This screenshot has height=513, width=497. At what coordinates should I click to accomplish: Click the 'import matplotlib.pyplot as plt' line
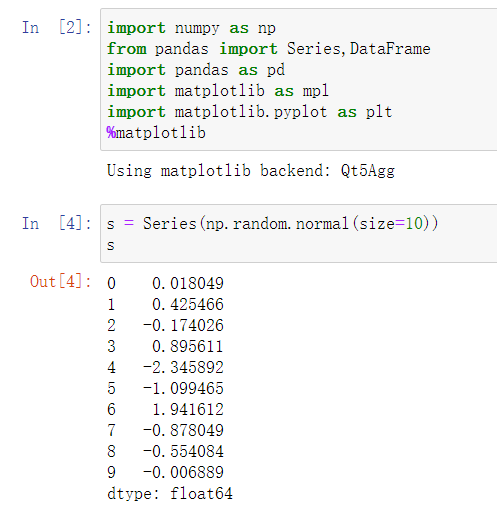click(250, 112)
